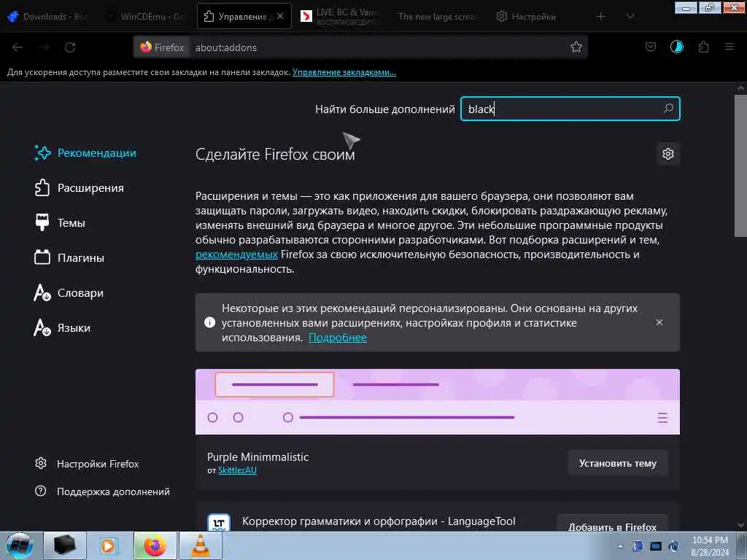Open Темы category in sidebar
This screenshot has height=560, width=747.
click(x=60, y=223)
